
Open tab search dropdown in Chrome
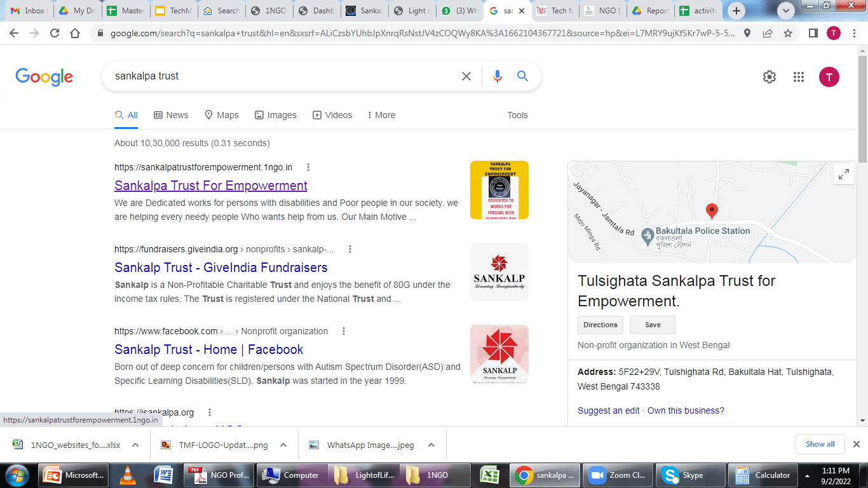tap(786, 11)
